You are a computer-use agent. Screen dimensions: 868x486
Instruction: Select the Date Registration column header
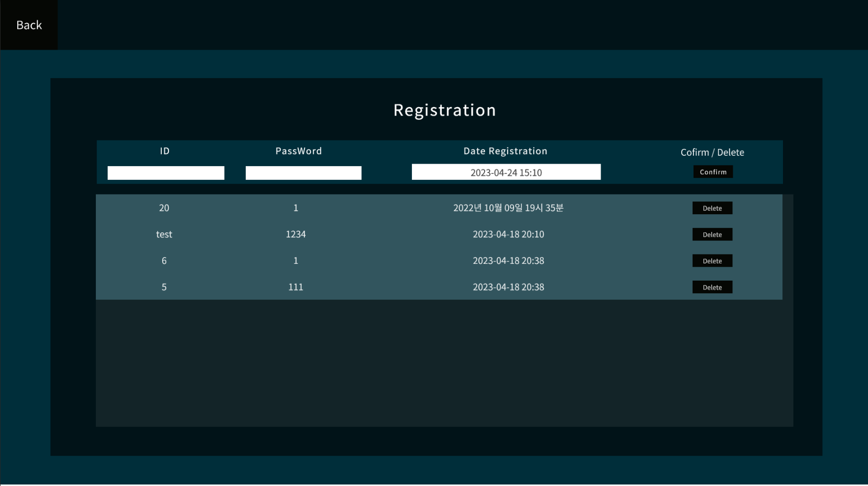(505, 151)
